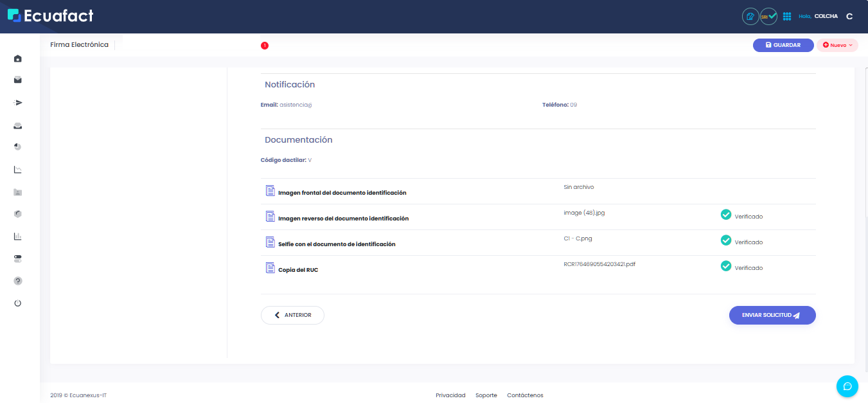Image resolution: width=868 pixels, height=403 pixels.
Task: Open the live chat bubble widget
Action: pyautogui.click(x=847, y=386)
